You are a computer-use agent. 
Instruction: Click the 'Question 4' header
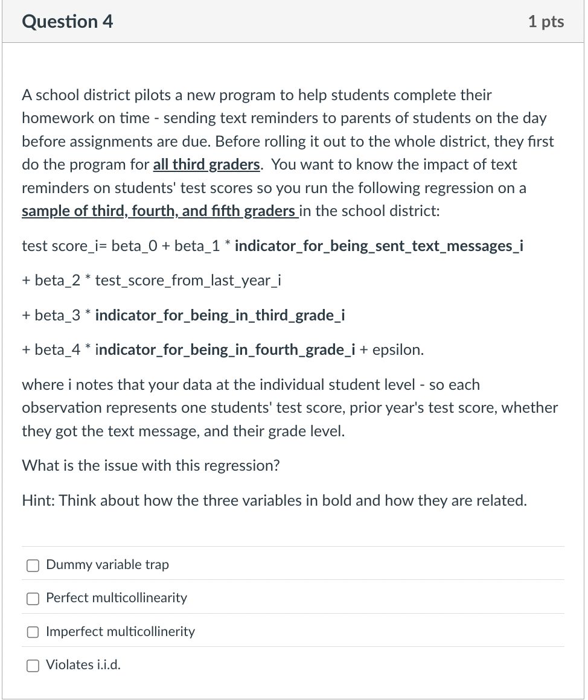coord(67,21)
